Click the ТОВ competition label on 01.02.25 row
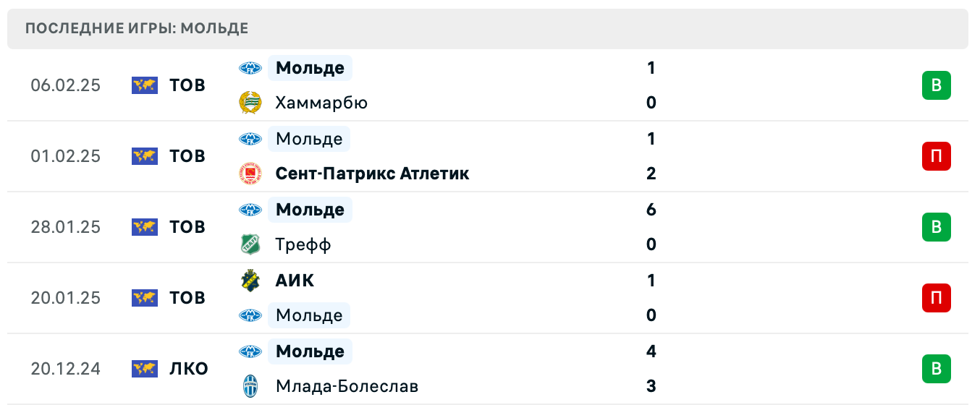 (x=187, y=155)
